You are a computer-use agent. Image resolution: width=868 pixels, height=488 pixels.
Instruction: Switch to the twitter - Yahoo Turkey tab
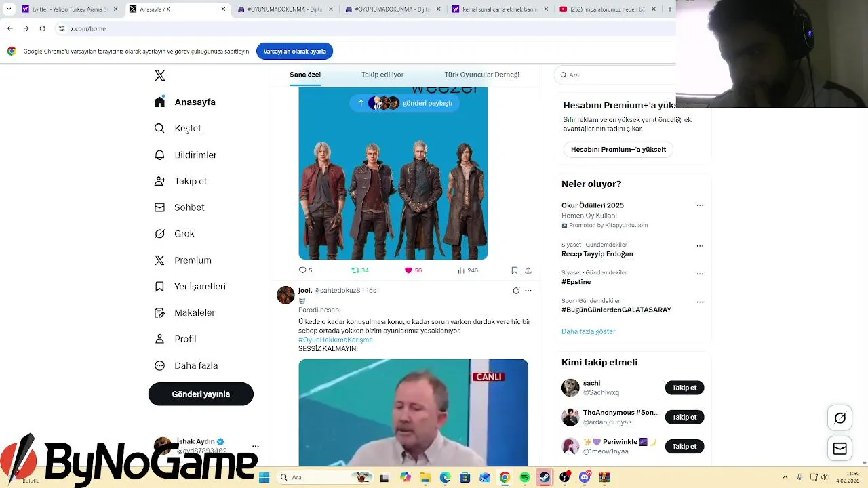pos(69,9)
